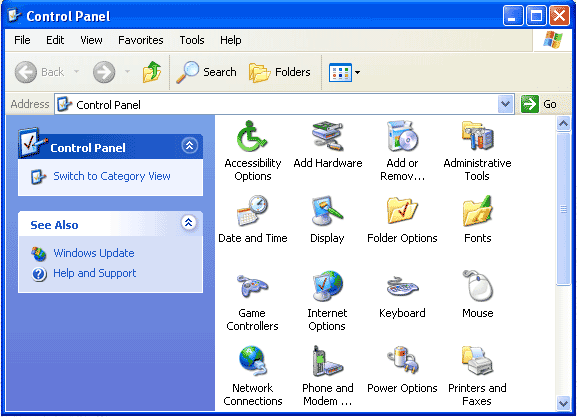577x417 pixels.
Task: Select the Add Hardware icon
Action: point(328,137)
